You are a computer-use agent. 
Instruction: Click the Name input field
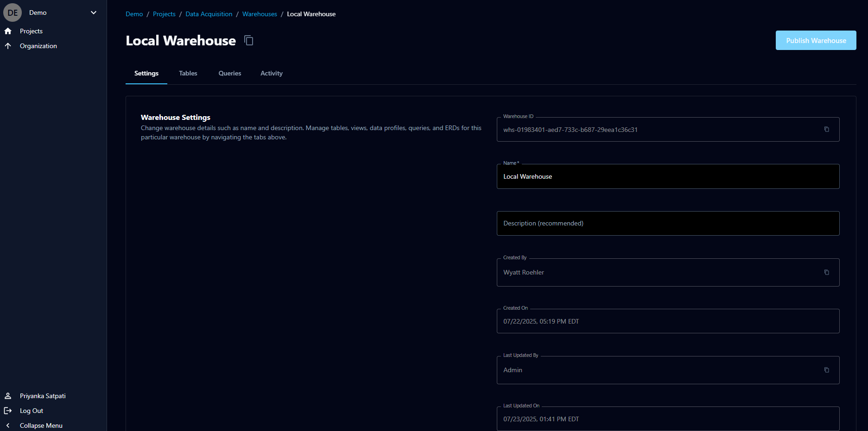point(668,176)
